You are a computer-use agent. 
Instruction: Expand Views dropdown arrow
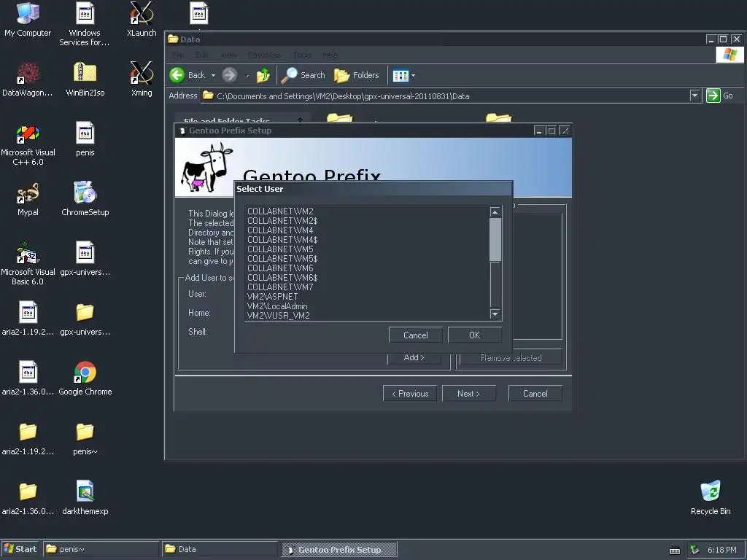pyautogui.click(x=413, y=75)
